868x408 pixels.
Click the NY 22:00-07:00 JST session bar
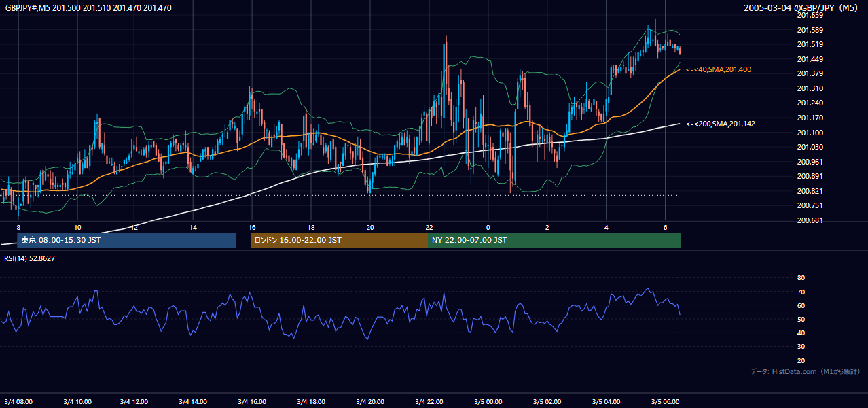(x=554, y=240)
